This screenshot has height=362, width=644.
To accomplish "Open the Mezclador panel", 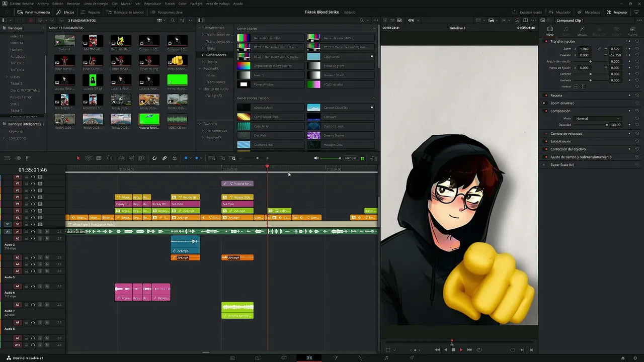I will pos(559,12).
